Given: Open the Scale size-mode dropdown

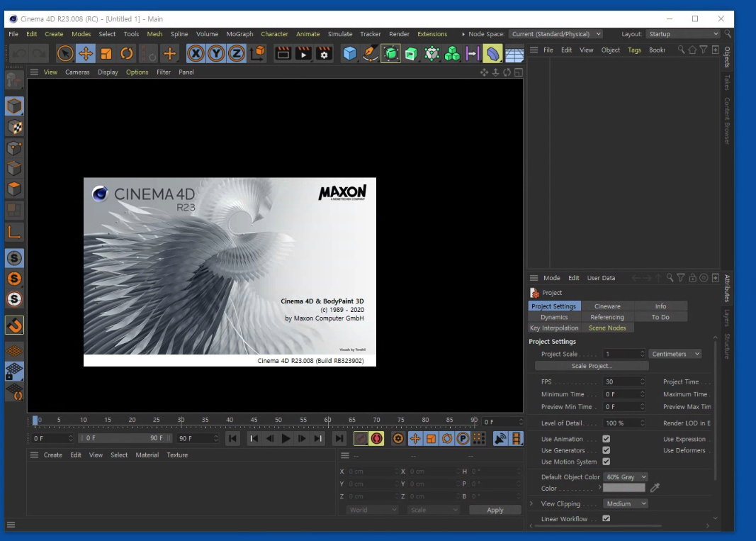Looking at the screenshot, I should pyautogui.click(x=433, y=510).
